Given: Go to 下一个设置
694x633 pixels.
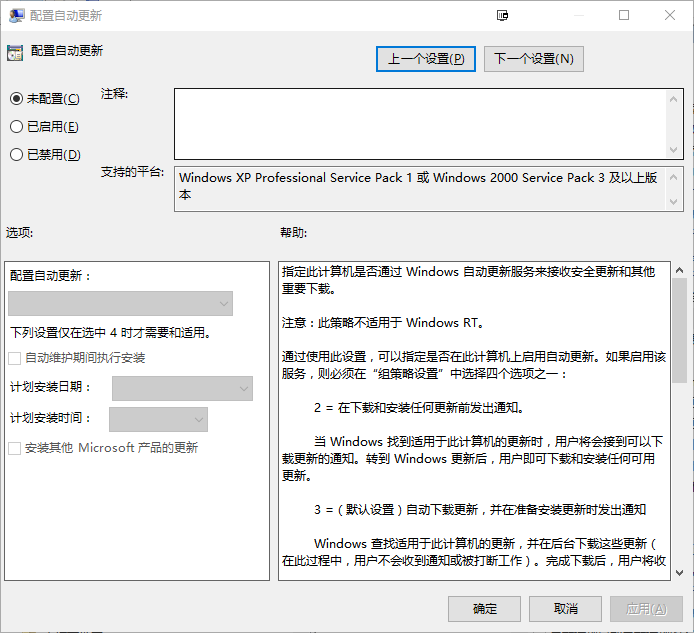Looking at the screenshot, I should 534,59.
